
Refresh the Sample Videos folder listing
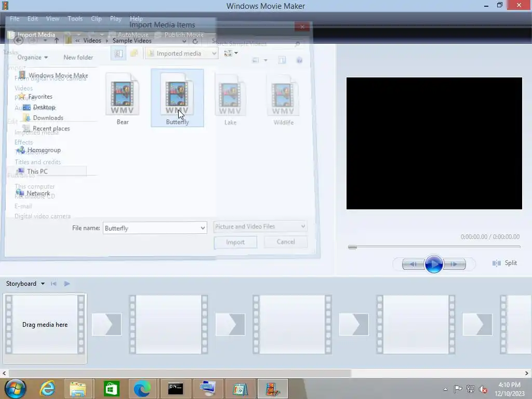195,41
